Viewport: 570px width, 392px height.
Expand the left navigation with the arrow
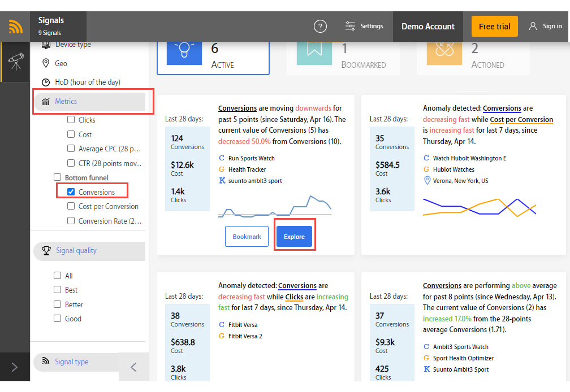[x=15, y=367]
